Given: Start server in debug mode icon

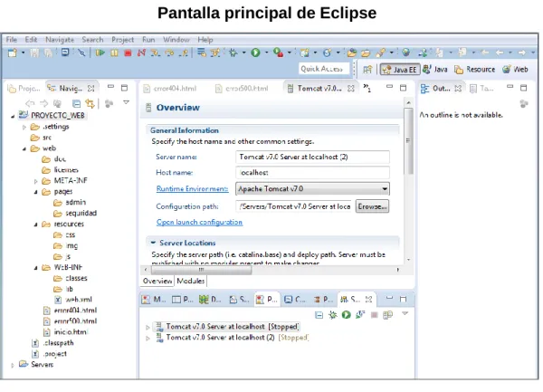Looking at the screenshot, I should pyautogui.click(x=333, y=315).
